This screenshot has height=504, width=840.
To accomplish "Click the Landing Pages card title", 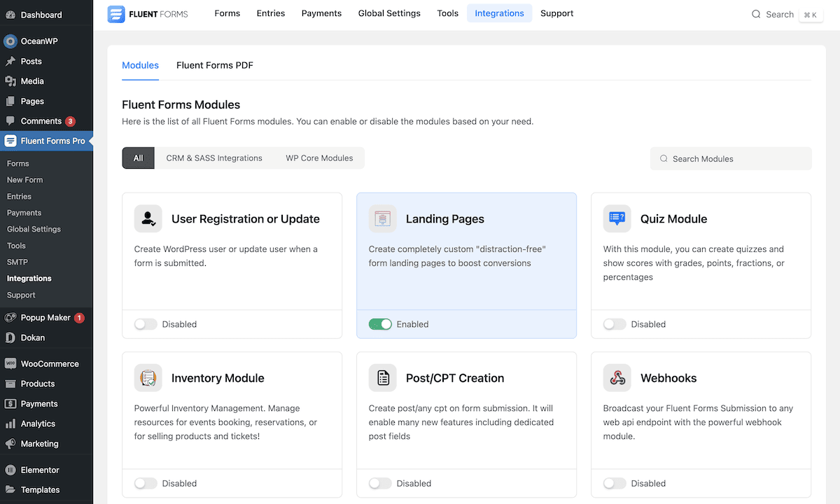I will point(445,219).
